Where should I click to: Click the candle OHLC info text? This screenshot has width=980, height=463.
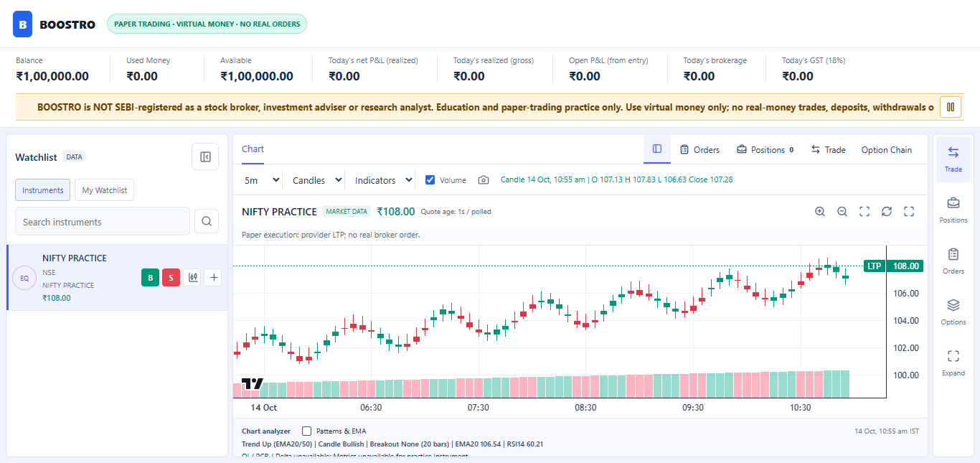click(616, 180)
